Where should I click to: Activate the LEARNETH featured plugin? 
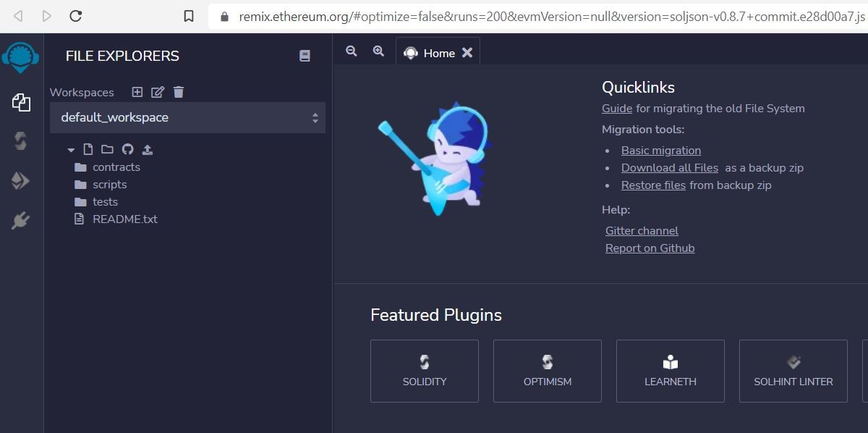point(671,371)
